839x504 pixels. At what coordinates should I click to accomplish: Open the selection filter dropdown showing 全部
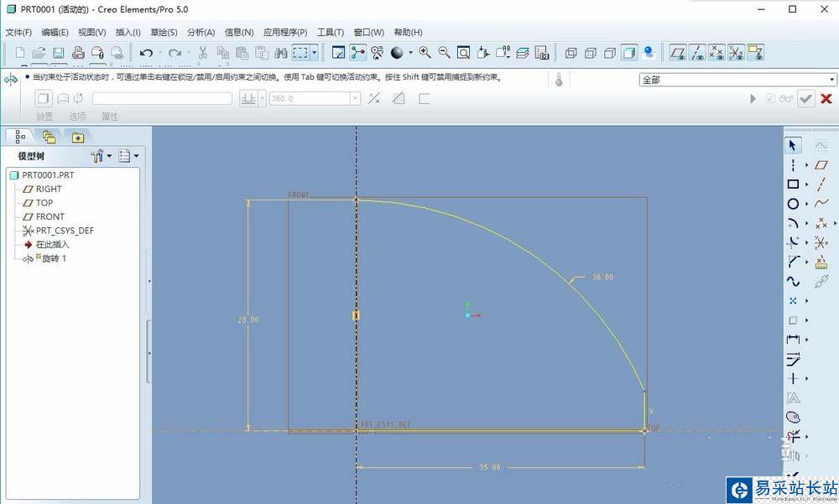(737, 80)
